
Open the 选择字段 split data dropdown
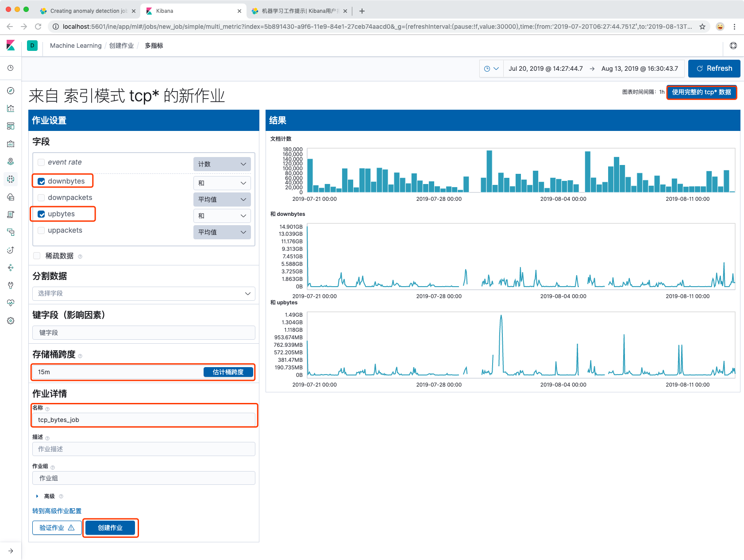coord(144,293)
